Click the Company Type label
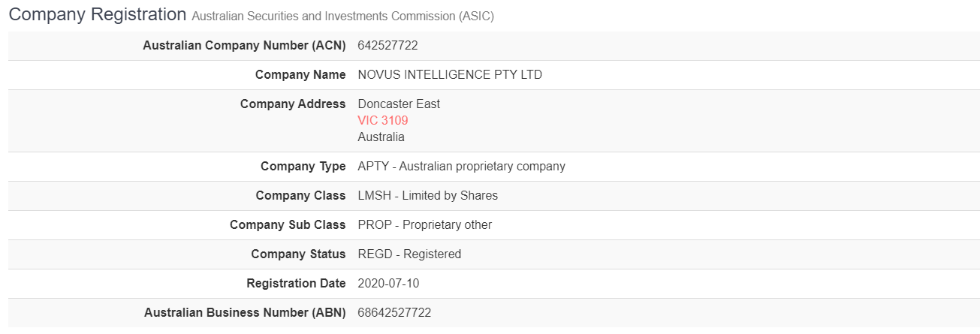 [x=303, y=166]
